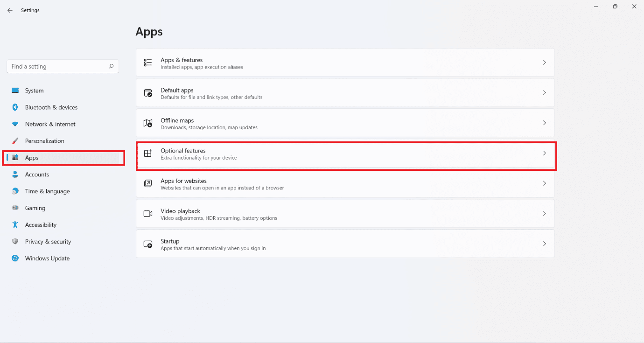The width and height of the screenshot is (644, 343).
Task: Click the Apps sidebar icon
Action: point(15,158)
